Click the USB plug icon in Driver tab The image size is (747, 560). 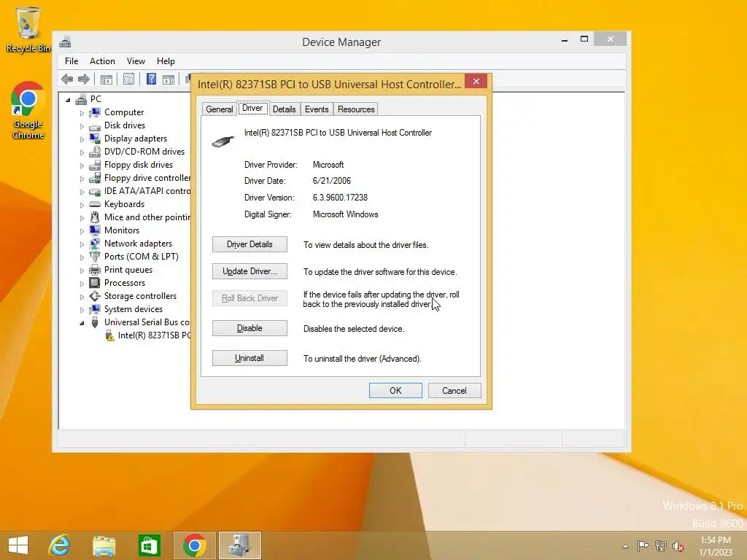(223, 141)
